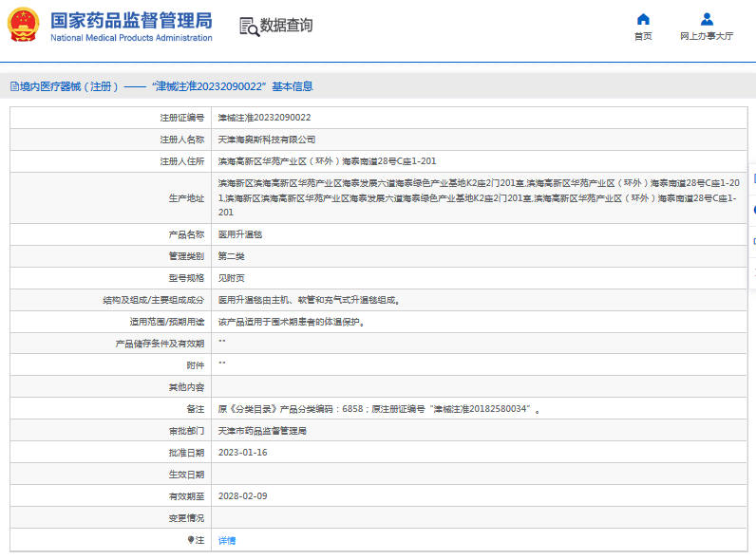Click 该产品适用于围术期患者 intended use text

point(291,322)
